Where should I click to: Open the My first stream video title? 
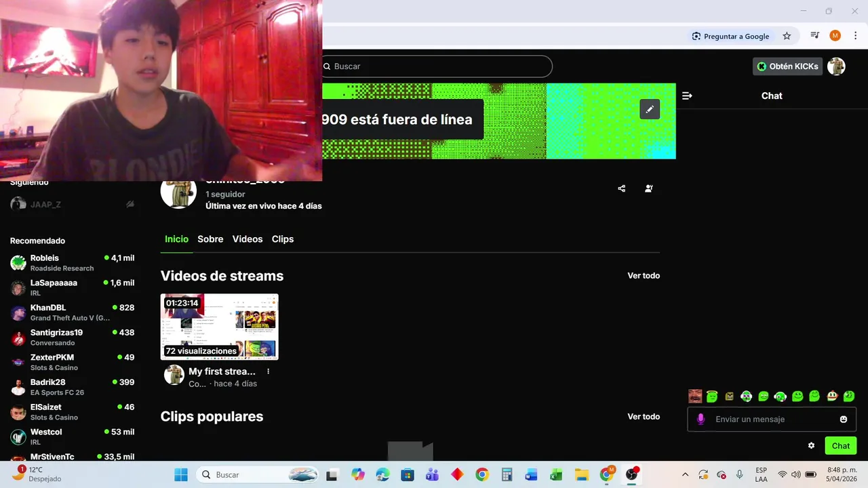(222, 371)
